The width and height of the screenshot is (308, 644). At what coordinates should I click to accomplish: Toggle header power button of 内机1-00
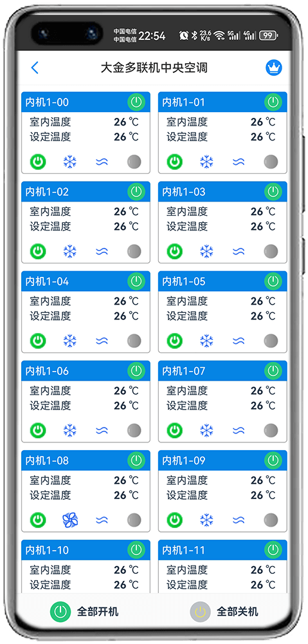136,102
